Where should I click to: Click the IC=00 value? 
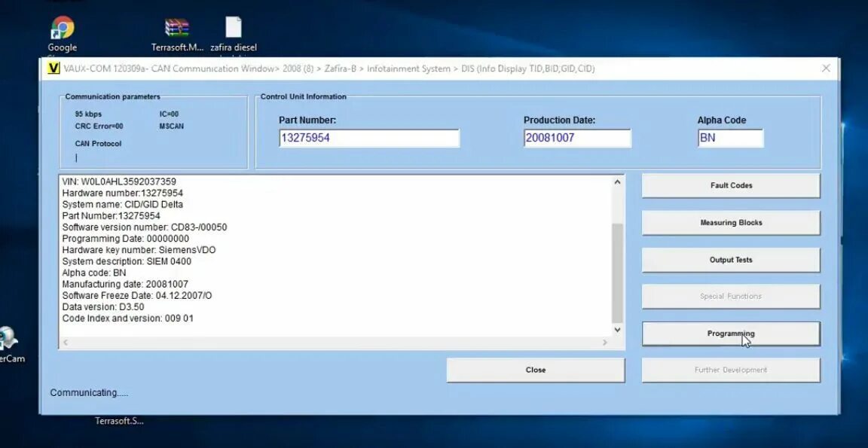point(169,114)
